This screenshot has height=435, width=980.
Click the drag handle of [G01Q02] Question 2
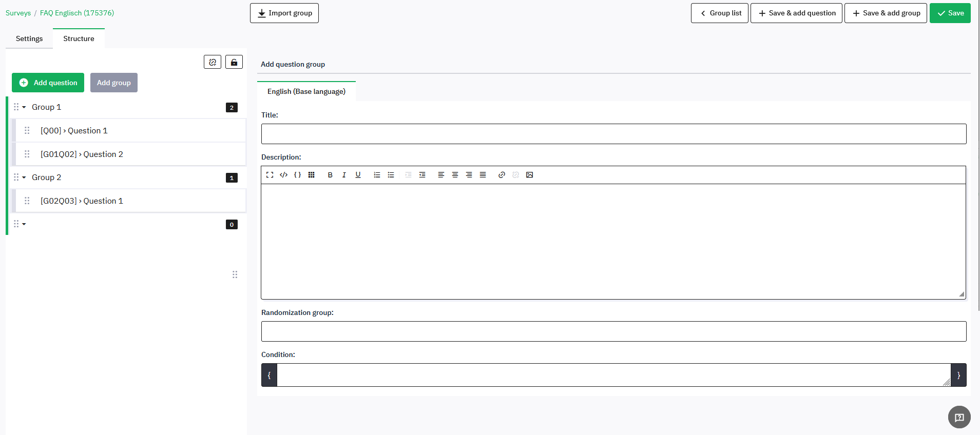[x=27, y=154]
